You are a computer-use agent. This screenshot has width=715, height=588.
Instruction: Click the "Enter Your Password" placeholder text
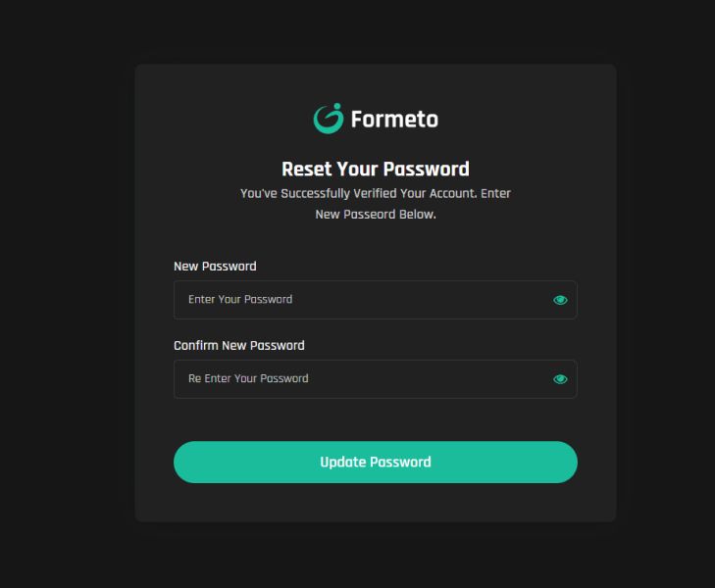(240, 299)
